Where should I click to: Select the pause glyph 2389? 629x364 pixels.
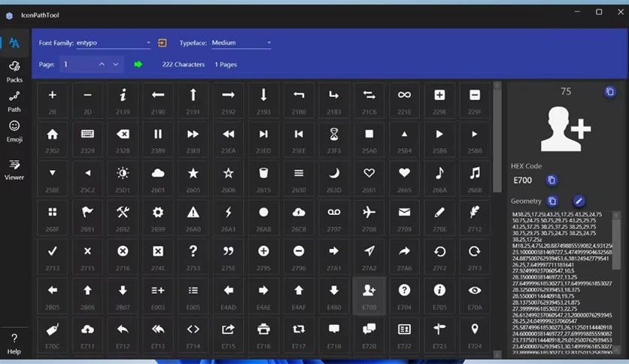pyautogui.click(x=158, y=139)
